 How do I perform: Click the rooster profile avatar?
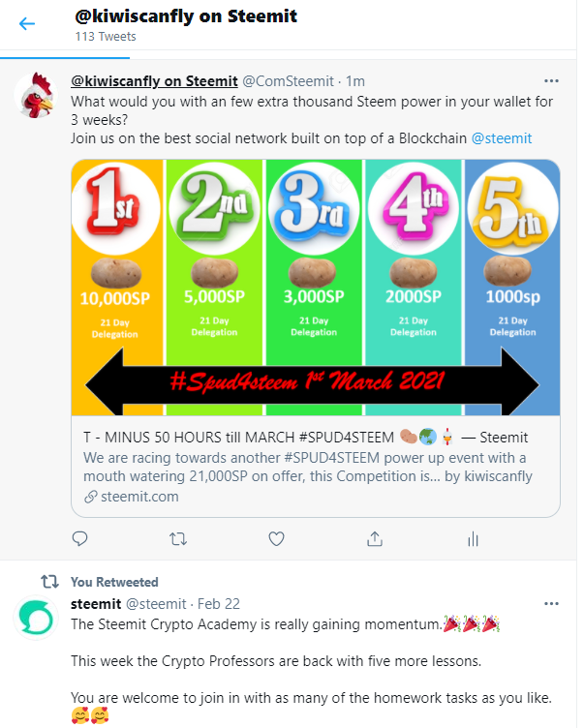[x=36, y=95]
